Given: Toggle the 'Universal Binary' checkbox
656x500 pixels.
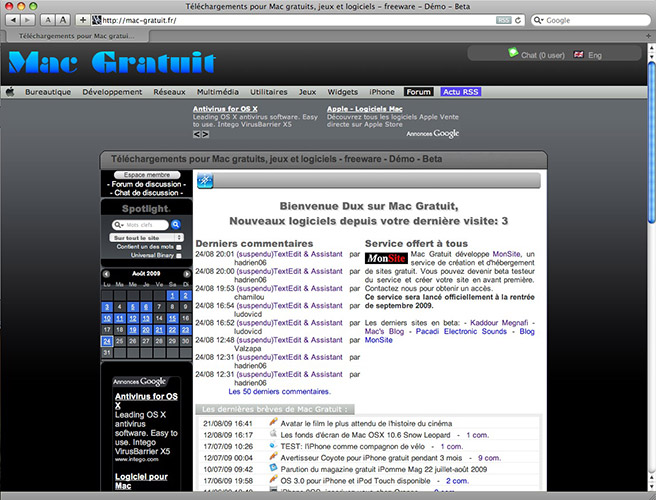Looking at the screenshot, I should tap(179, 256).
